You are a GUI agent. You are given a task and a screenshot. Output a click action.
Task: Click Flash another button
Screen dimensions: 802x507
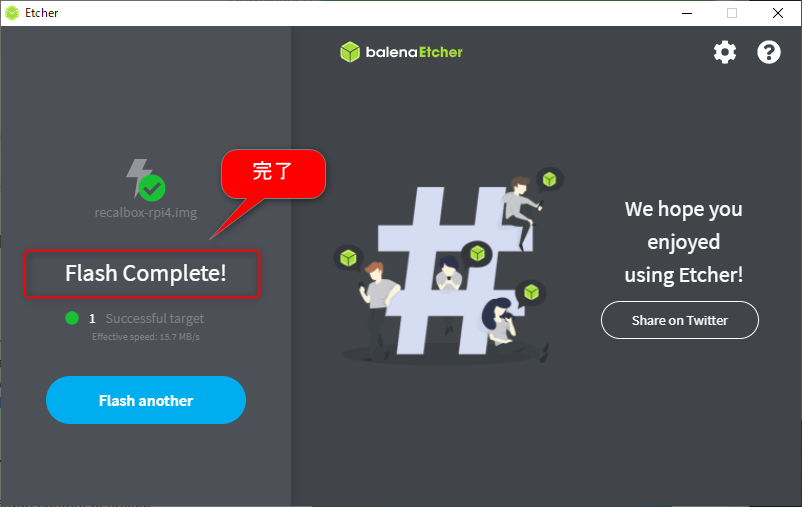click(146, 400)
